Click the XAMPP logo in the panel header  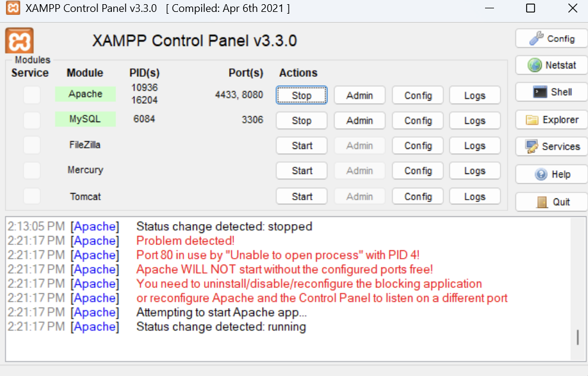point(20,41)
